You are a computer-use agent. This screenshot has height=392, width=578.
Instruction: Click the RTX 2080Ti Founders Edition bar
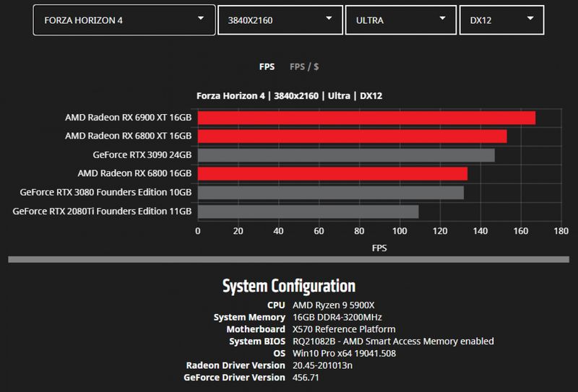coord(309,212)
